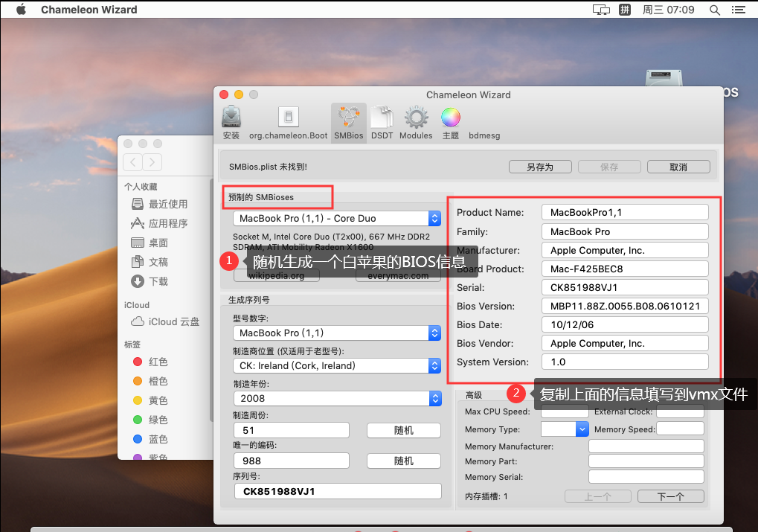
Task: Select the org.chameleon.Boot toolbar icon
Action: (x=288, y=122)
